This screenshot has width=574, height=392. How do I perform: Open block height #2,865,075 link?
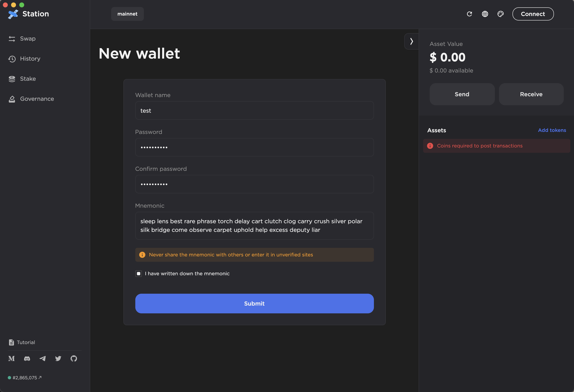click(x=25, y=378)
